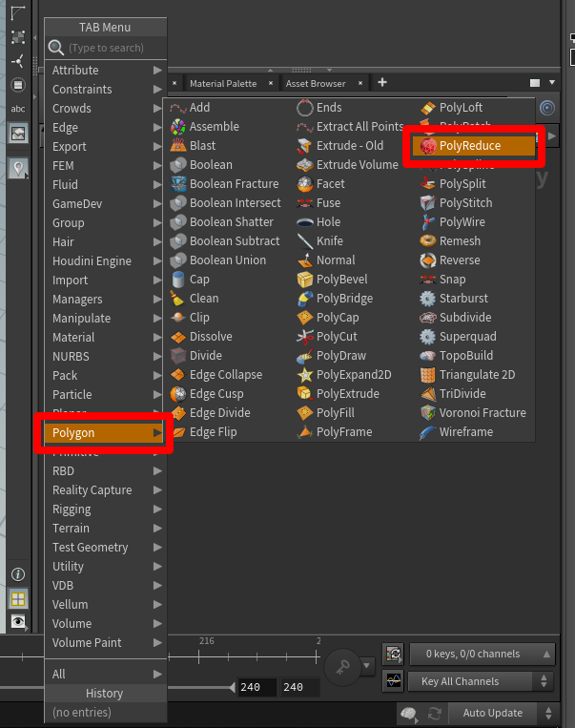Viewport: 575px width, 728px height.
Task: Select the Boolean node entry
Action: click(x=210, y=165)
